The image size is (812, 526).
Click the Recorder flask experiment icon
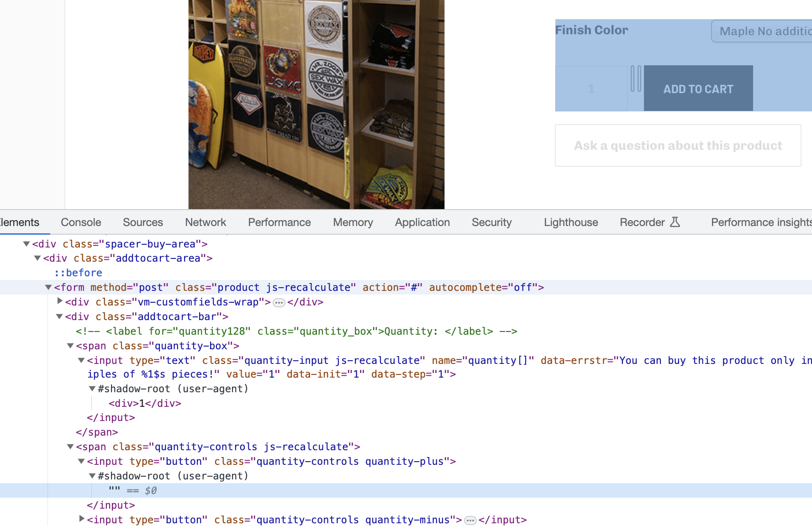[x=675, y=222]
